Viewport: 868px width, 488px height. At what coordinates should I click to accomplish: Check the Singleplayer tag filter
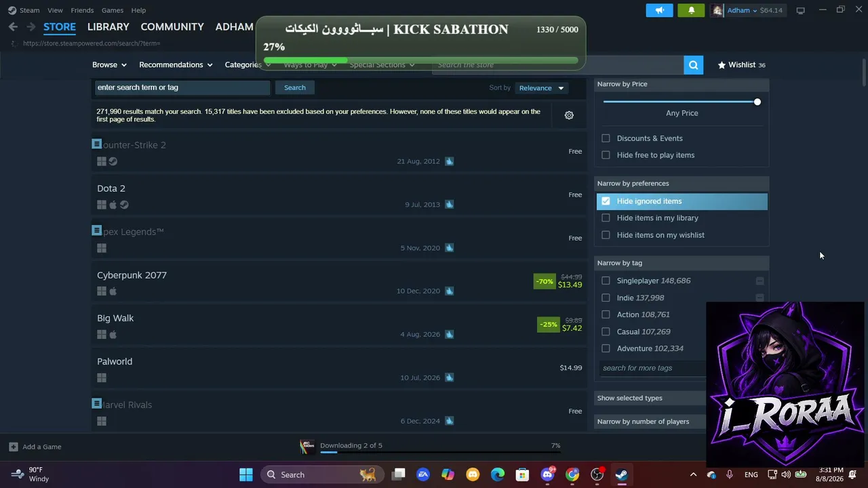point(606,281)
